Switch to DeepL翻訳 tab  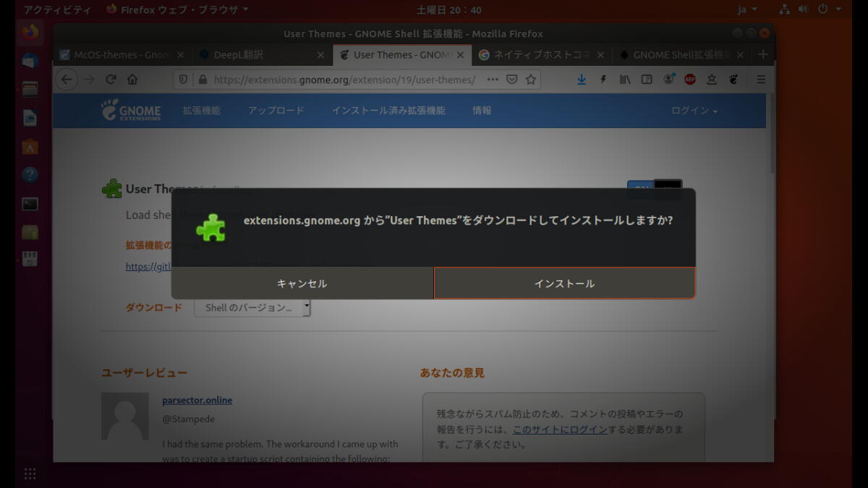coord(263,55)
